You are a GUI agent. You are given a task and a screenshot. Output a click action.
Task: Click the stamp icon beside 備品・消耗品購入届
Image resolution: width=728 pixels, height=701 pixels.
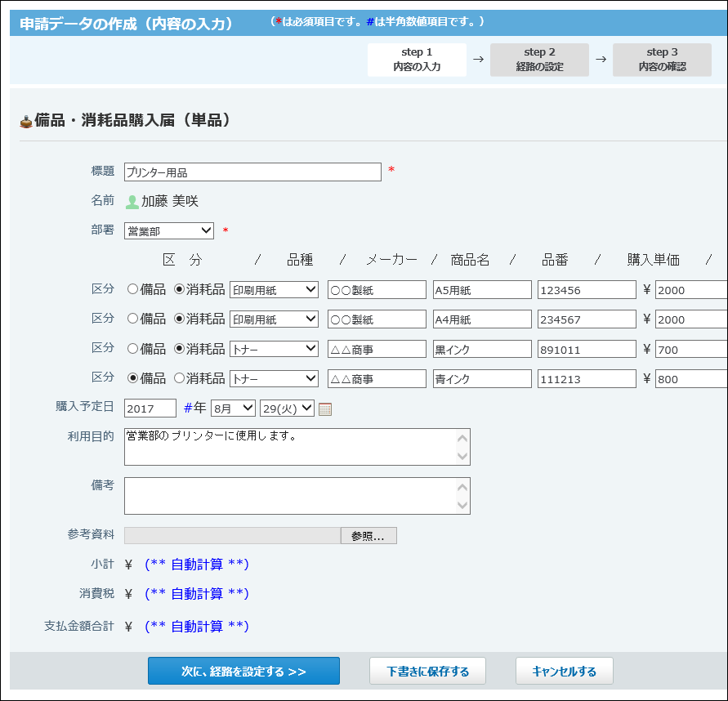(26, 121)
